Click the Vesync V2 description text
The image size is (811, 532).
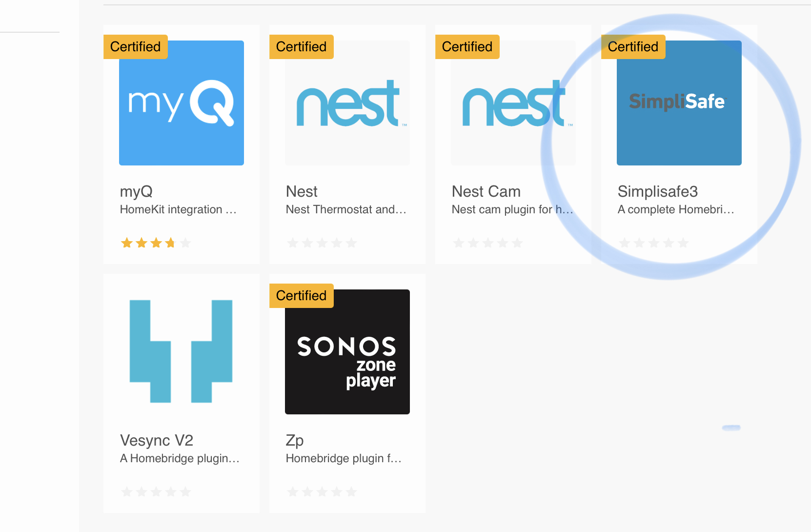(180, 458)
